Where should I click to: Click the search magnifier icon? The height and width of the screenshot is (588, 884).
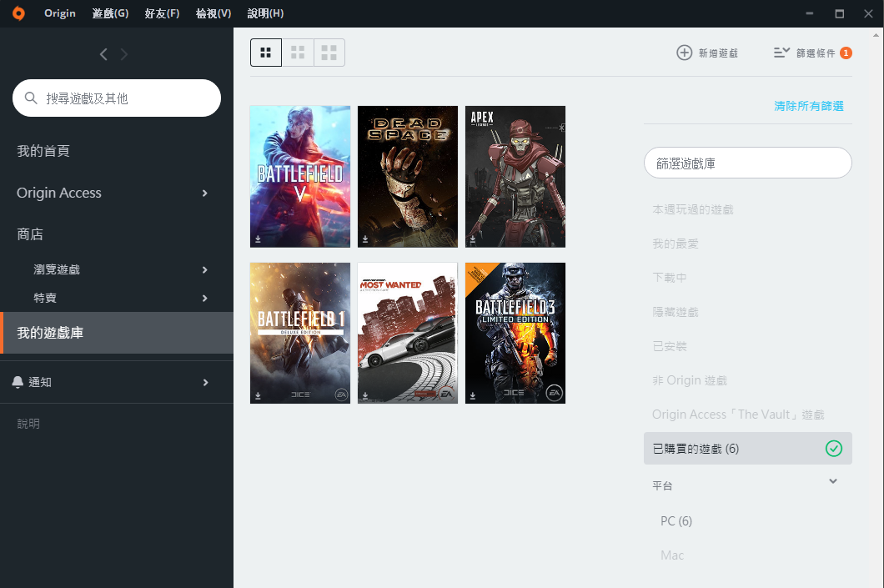(x=31, y=98)
